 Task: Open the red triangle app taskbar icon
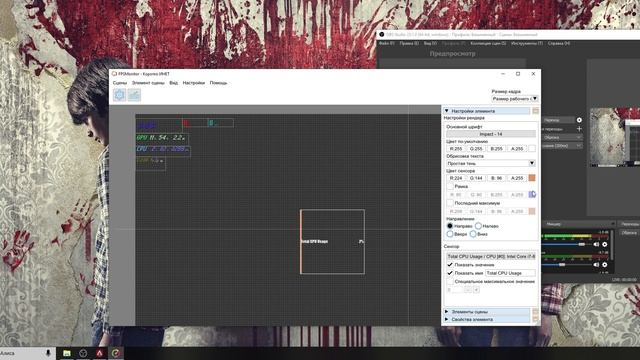coord(100,353)
